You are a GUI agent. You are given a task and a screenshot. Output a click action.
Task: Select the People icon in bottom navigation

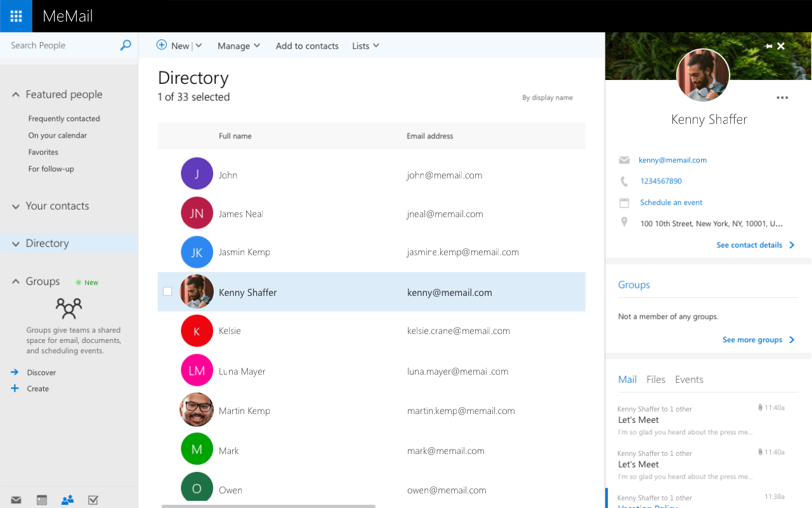[67, 500]
